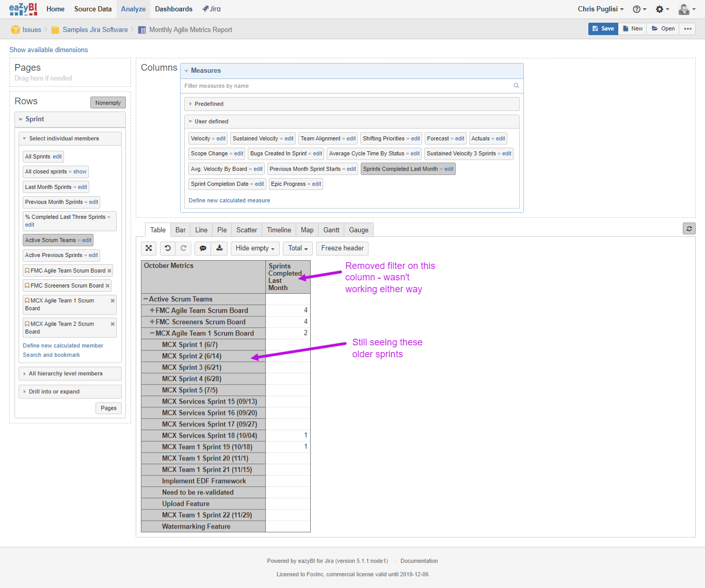Remove MCX Agile Team 2 Scrum Board member
Image resolution: width=705 pixels, height=588 pixels.
click(x=113, y=324)
